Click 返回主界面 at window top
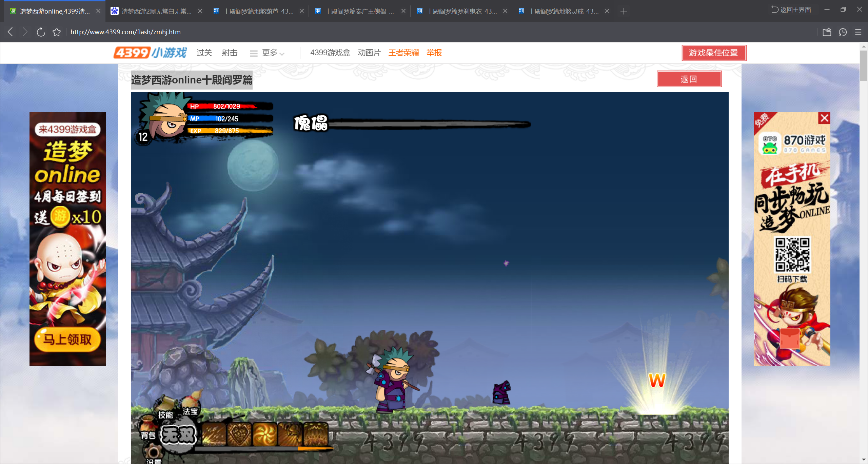The image size is (868, 464). click(791, 9)
